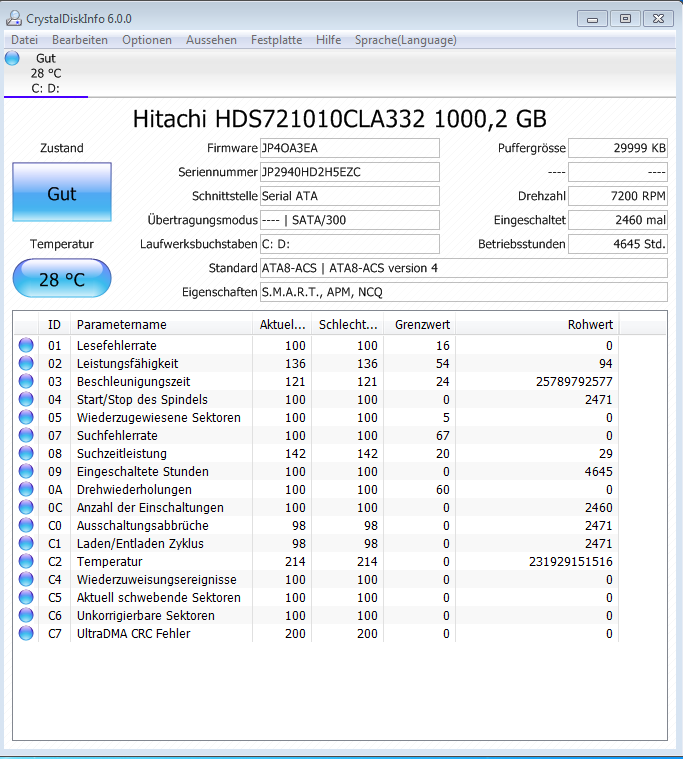This screenshot has width=683, height=759.
Task: Click status orb for Ausschaltungsabbrüche row
Action: pyautogui.click(x=26, y=525)
